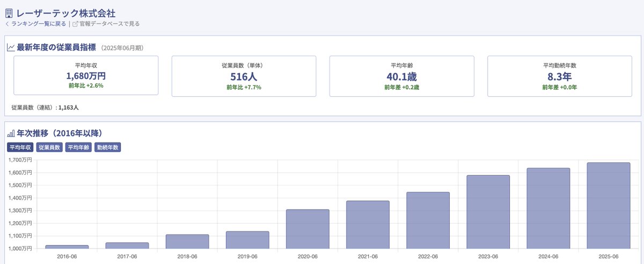Screen dimensions: 644x264
Task: Click the 平均年齢 40.1歳 card
Action: [x=402, y=76]
